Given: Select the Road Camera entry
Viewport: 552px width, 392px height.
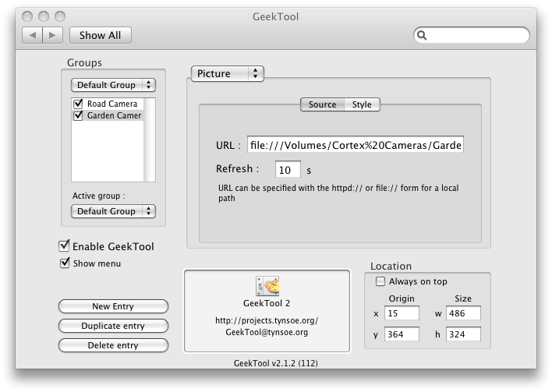Looking at the screenshot, I should pos(112,104).
